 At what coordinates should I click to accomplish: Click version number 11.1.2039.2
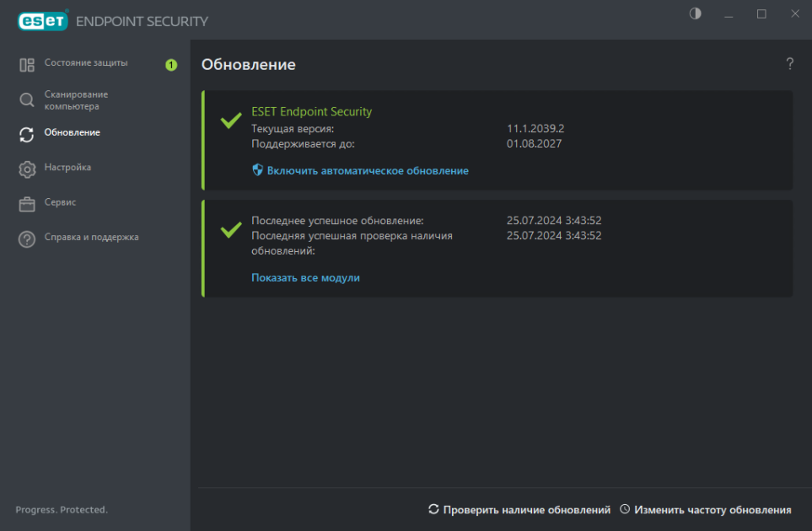(x=535, y=128)
